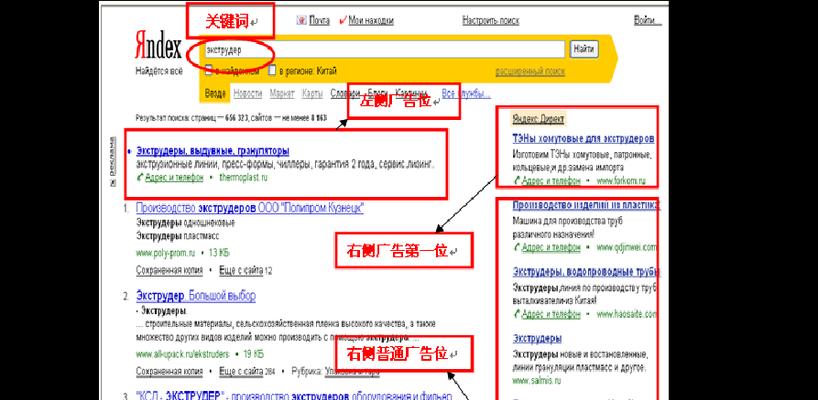Switch to the Новости tab

(248, 94)
